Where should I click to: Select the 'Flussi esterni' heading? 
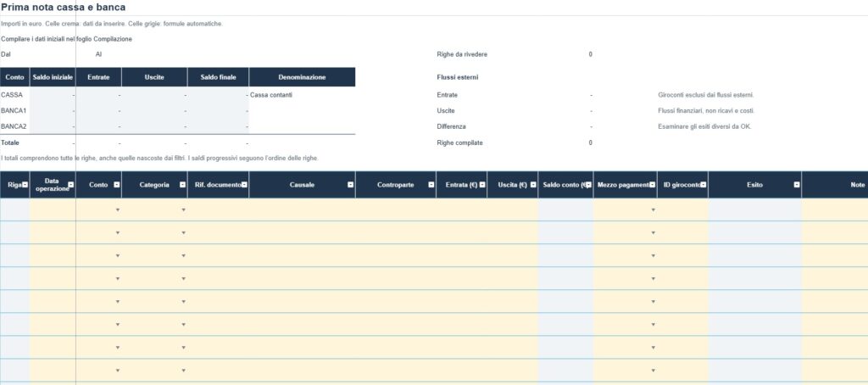(x=458, y=77)
